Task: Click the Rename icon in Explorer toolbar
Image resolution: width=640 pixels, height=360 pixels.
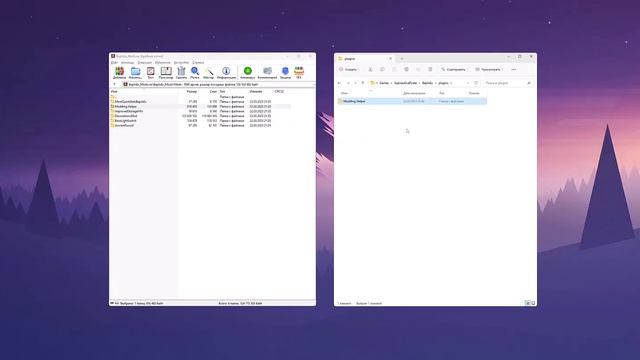Action: coord(406,69)
